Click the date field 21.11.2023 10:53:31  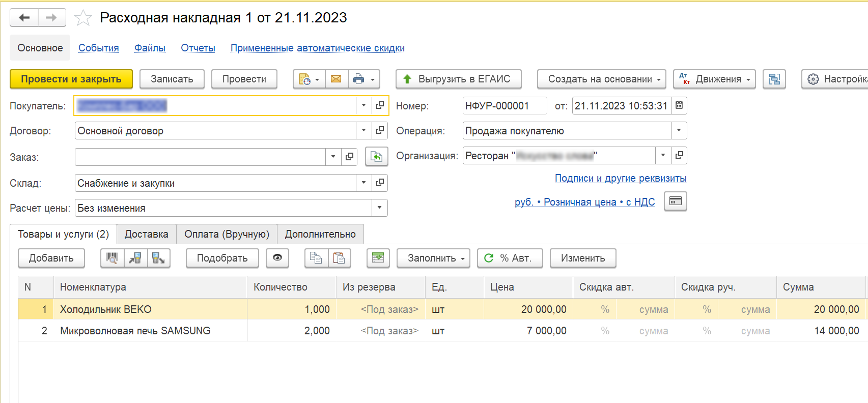point(622,105)
